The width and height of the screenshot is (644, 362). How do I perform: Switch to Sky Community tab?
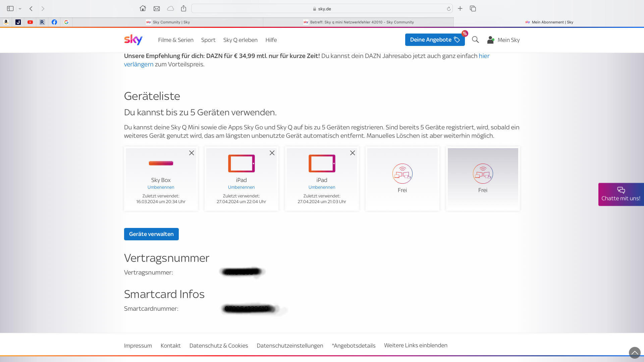tap(168, 22)
